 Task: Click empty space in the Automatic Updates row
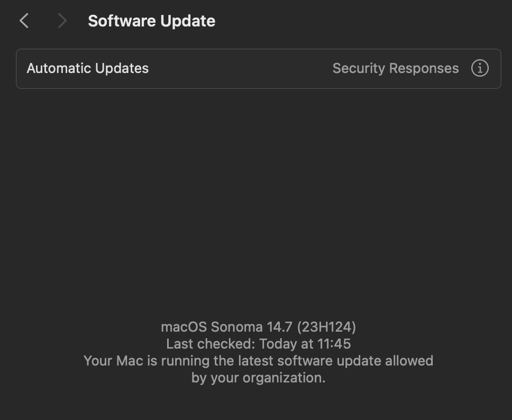[x=238, y=68]
